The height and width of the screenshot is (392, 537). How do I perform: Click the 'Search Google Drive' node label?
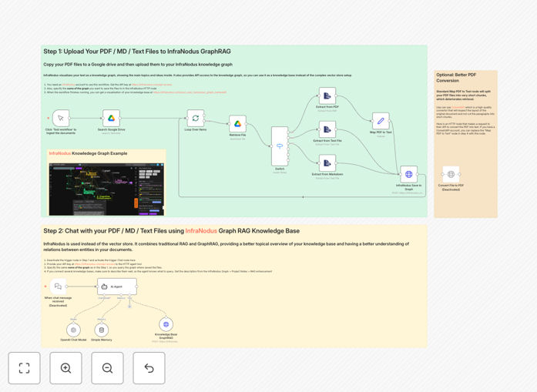tap(111, 129)
